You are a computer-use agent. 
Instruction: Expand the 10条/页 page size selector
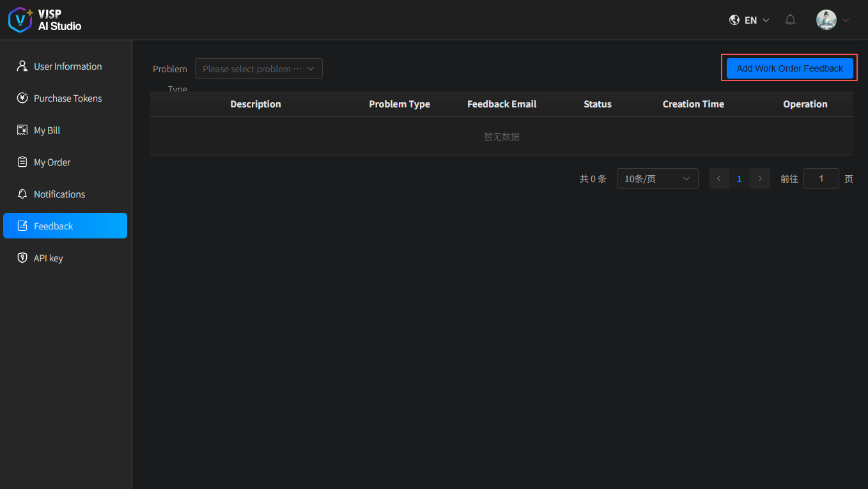[x=657, y=179]
